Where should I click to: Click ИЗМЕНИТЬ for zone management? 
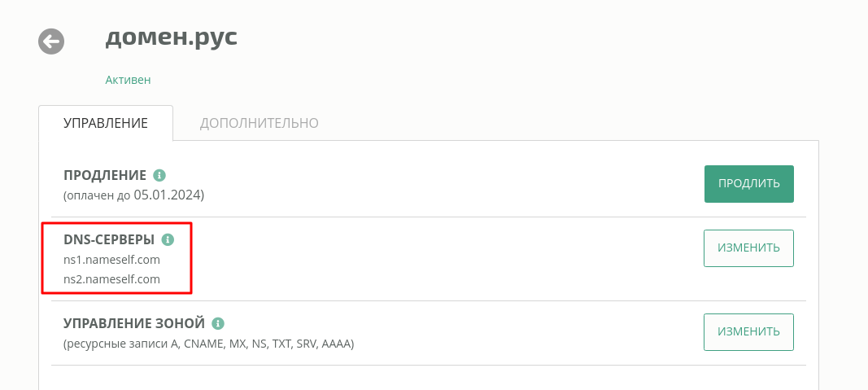pos(749,332)
